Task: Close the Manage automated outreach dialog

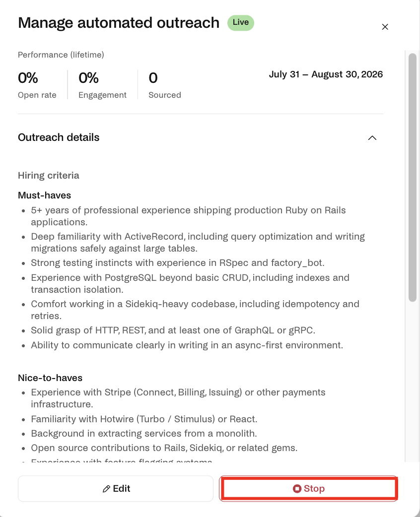Action: click(x=385, y=27)
